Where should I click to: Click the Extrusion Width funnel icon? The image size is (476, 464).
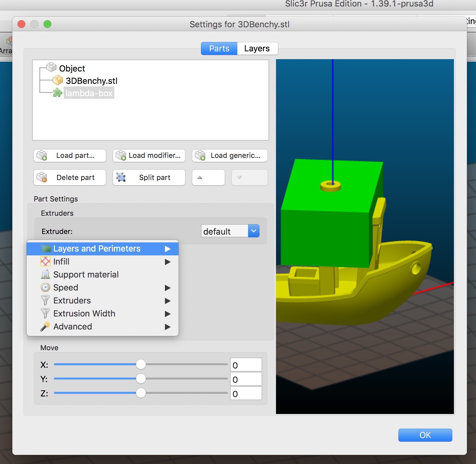45,313
